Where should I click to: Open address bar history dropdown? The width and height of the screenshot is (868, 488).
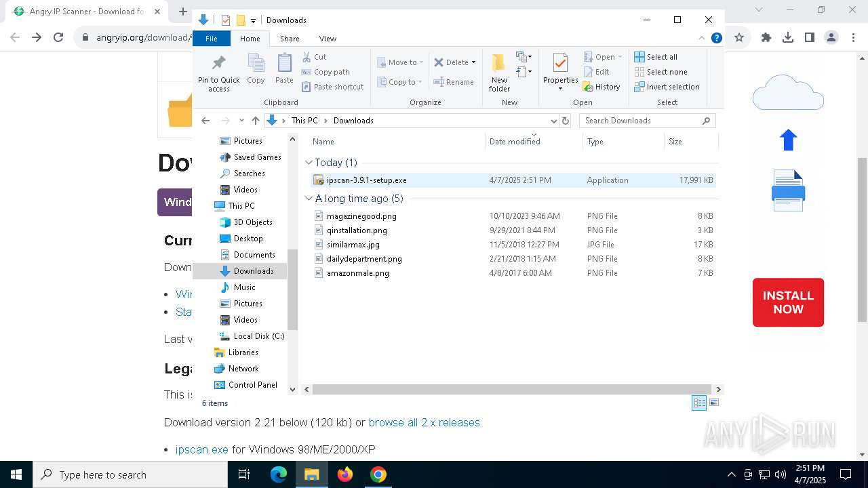point(553,121)
